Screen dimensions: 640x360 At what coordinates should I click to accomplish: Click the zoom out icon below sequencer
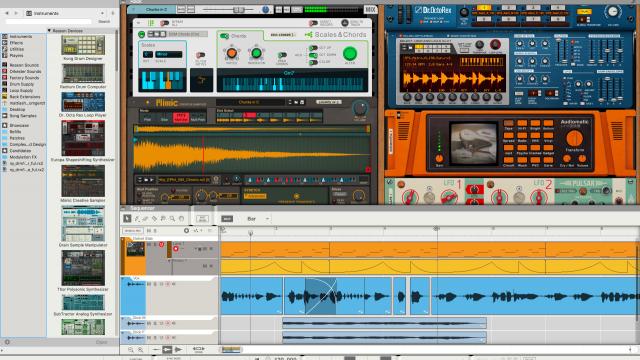(x=131, y=350)
